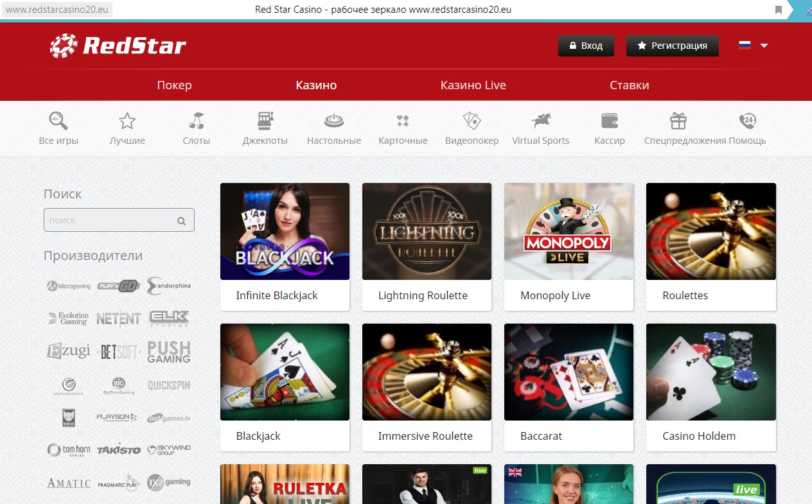Filter by NetEnt provider logo
The image size is (812, 504).
(x=119, y=318)
